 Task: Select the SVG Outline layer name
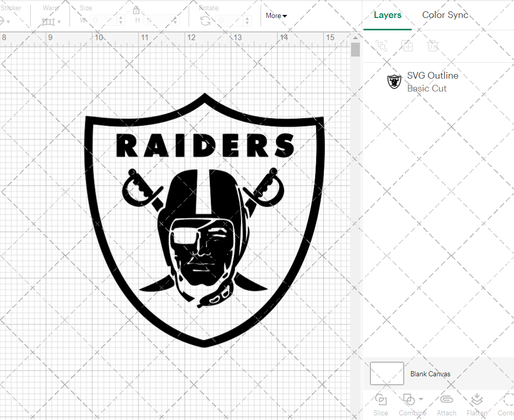(x=433, y=76)
